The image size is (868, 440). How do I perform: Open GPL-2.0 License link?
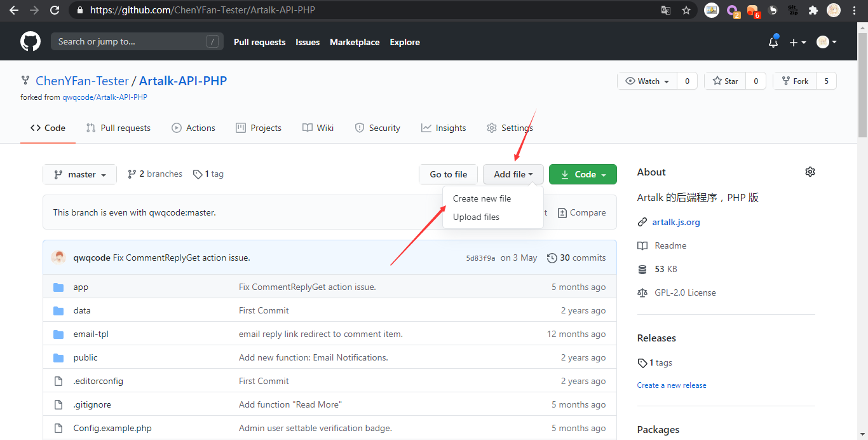click(x=685, y=292)
